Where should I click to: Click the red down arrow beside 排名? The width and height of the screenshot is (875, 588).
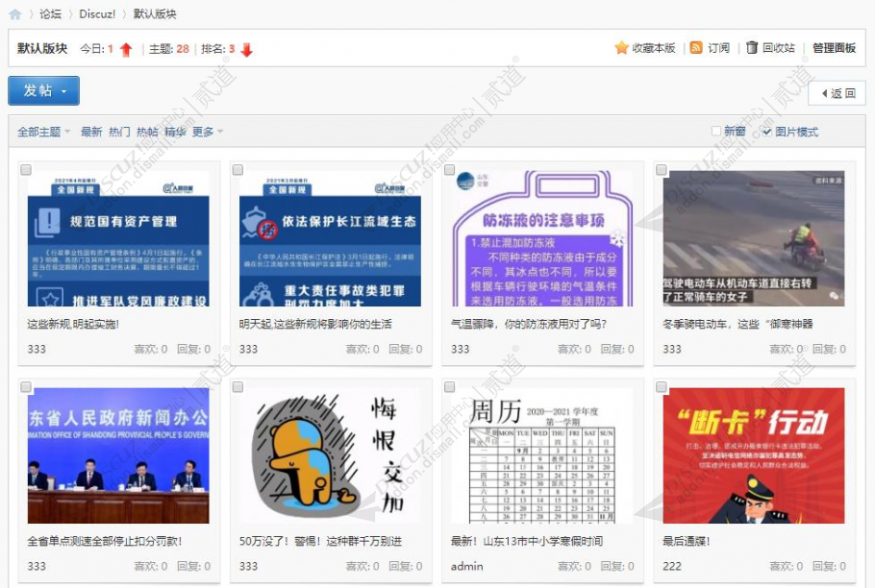[x=247, y=50]
